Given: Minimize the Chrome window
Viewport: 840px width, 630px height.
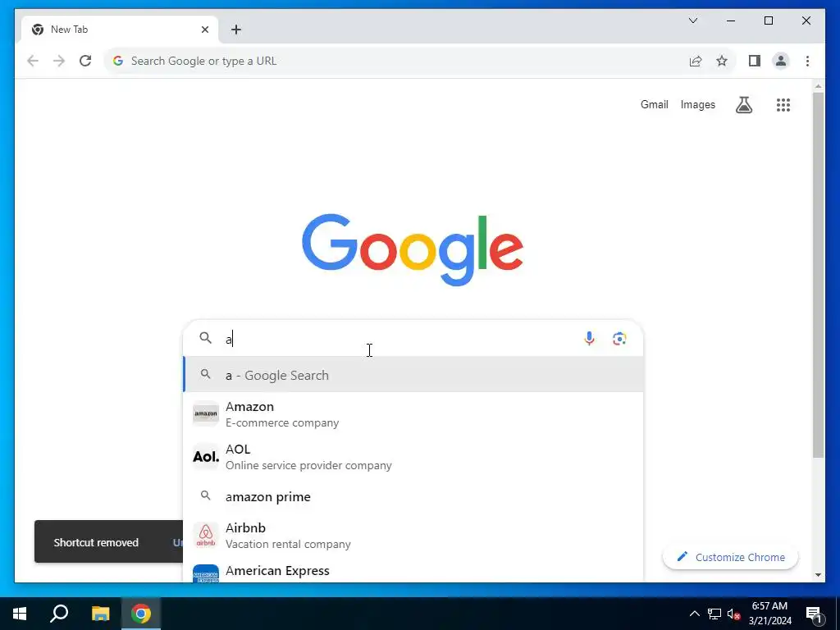Looking at the screenshot, I should click(x=731, y=21).
